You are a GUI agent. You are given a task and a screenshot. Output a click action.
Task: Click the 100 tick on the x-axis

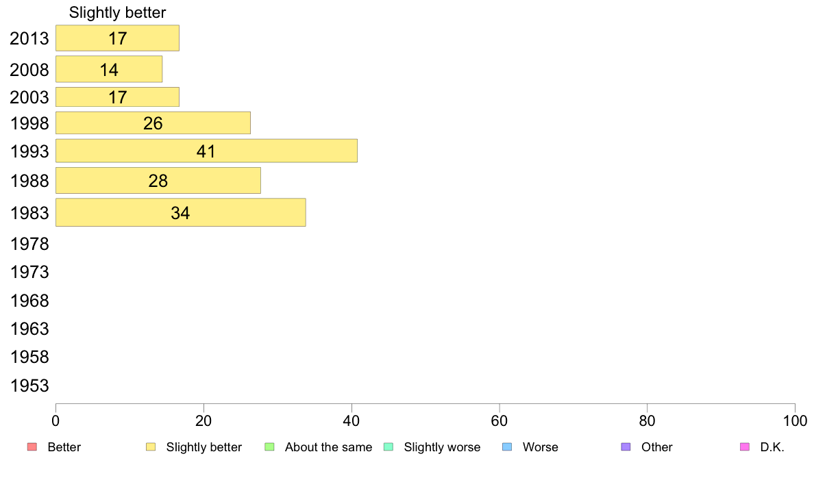795,420
